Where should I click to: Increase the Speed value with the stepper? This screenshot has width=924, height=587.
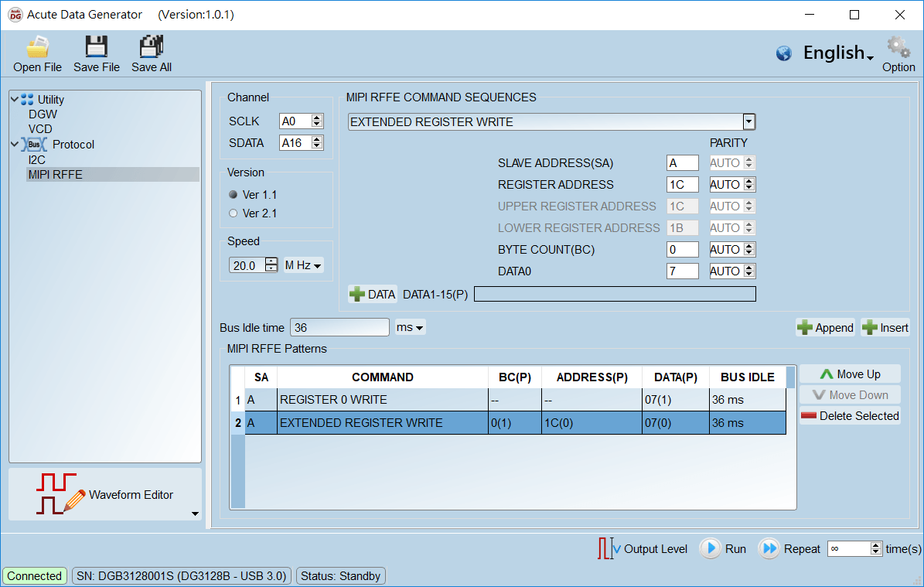(x=271, y=261)
